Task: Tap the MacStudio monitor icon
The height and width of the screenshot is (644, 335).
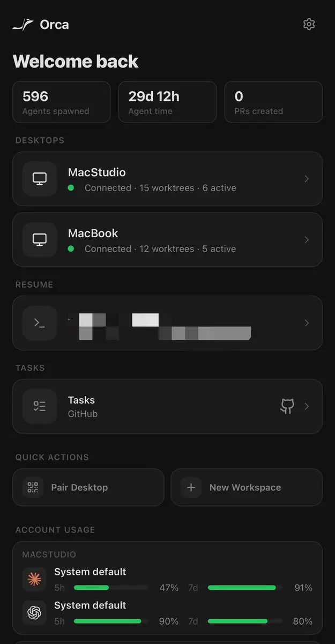Action: 40,179
